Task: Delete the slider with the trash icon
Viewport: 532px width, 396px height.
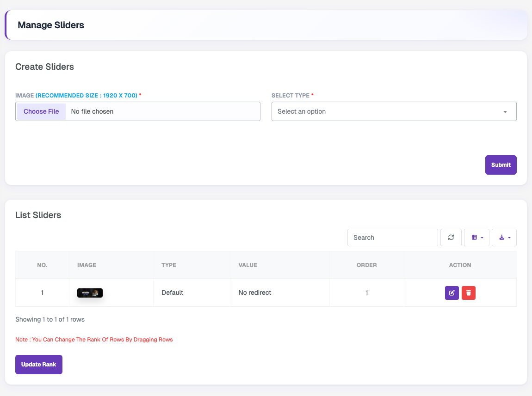Action: point(469,293)
